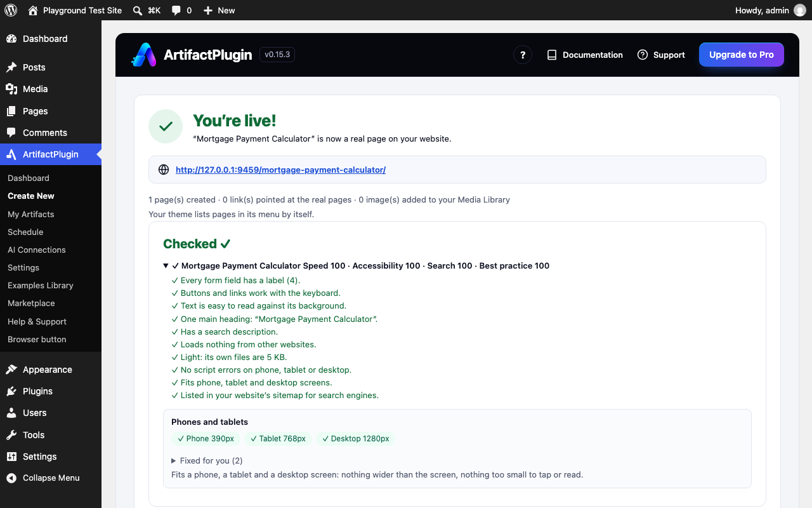Open the Dashboard menu item in the WordPress sidebar
This screenshot has width=812, height=508.
[51, 39]
